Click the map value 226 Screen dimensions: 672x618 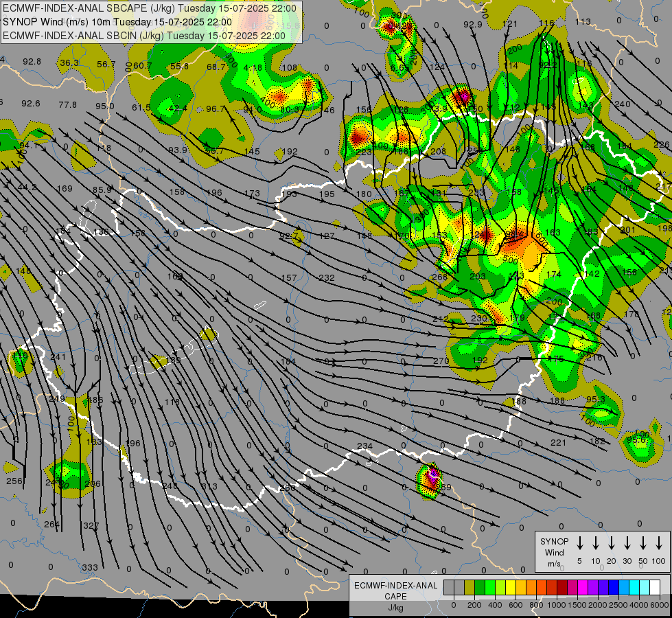click(662, 145)
